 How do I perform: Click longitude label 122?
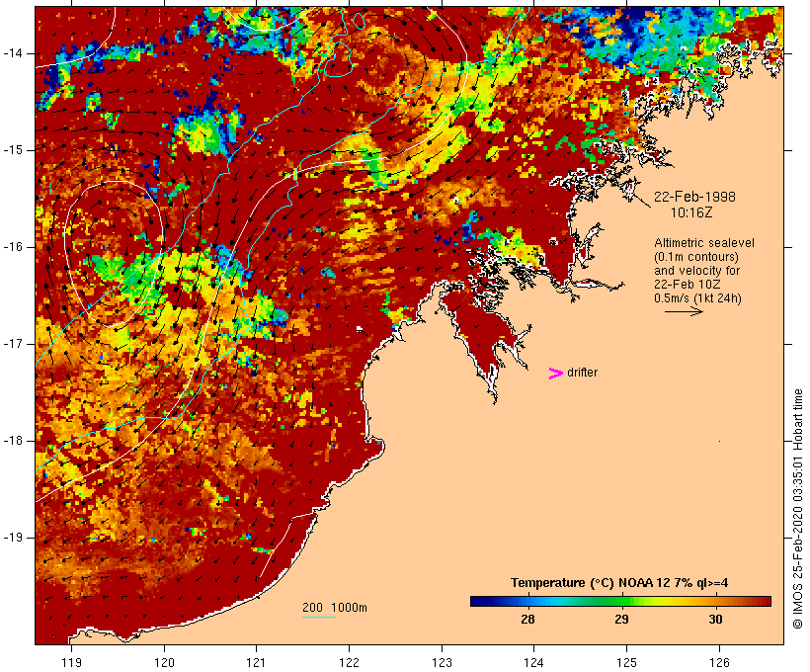350,662
